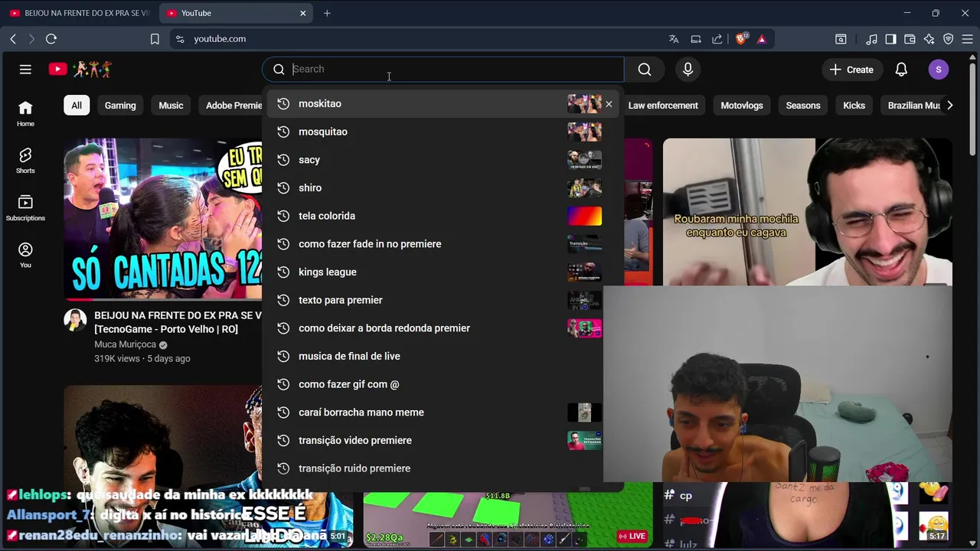The height and width of the screenshot is (551, 980).
Task: Open Subscriptions in the sidebar
Action: click(25, 207)
